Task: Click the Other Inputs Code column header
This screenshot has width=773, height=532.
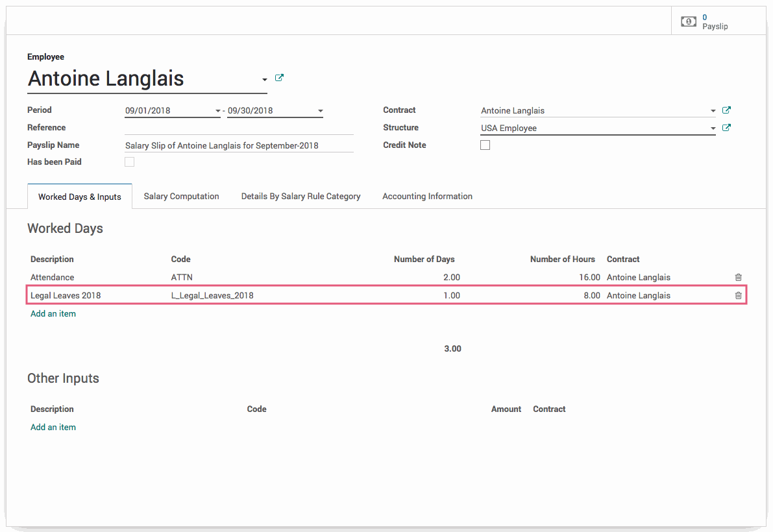Action: point(256,409)
